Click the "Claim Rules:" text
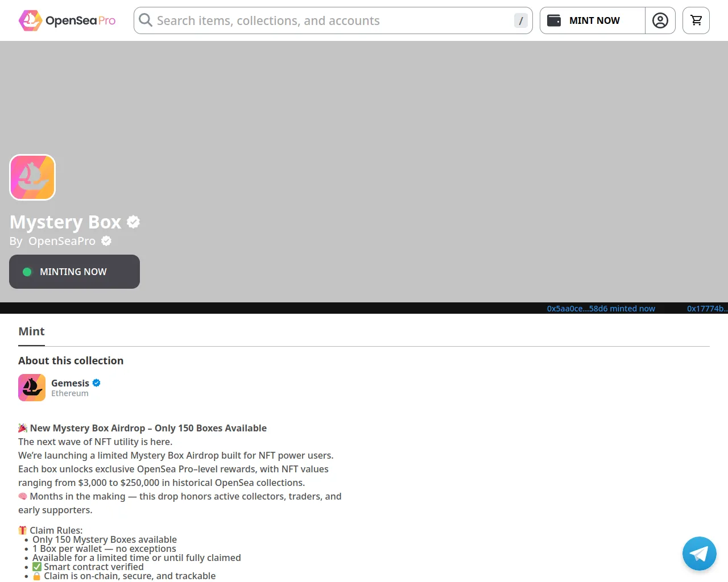The width and height of the screenshot is (728, 582). click(x=56, y=530)
